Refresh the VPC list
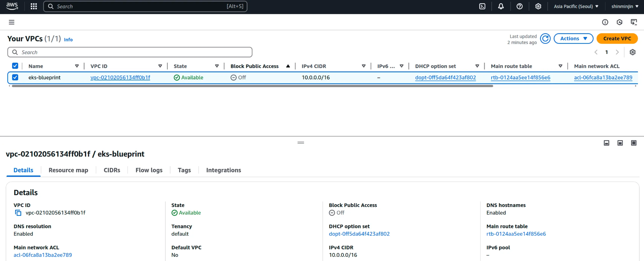The image size is (644, 261). click(x=545, y=39)
